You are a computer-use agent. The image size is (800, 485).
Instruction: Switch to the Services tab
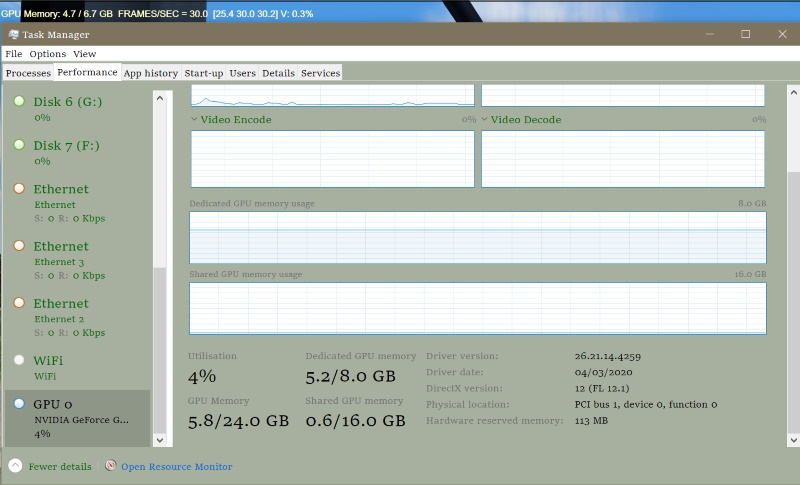tap(320, 73)
